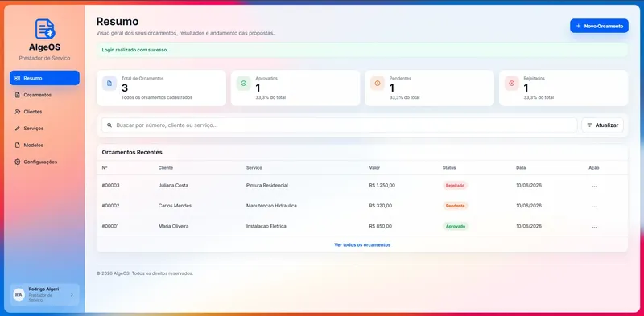Image resolution: width=644 pixels, height=316 pixels.
Task: Open Clientes in the sidebar
Action: coord(45,112)
